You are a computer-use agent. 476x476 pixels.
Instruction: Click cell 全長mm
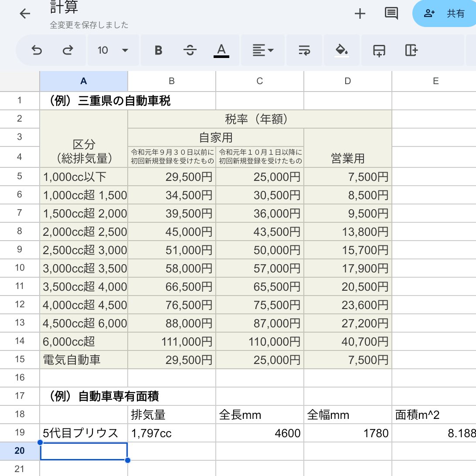tap(259, 415)
